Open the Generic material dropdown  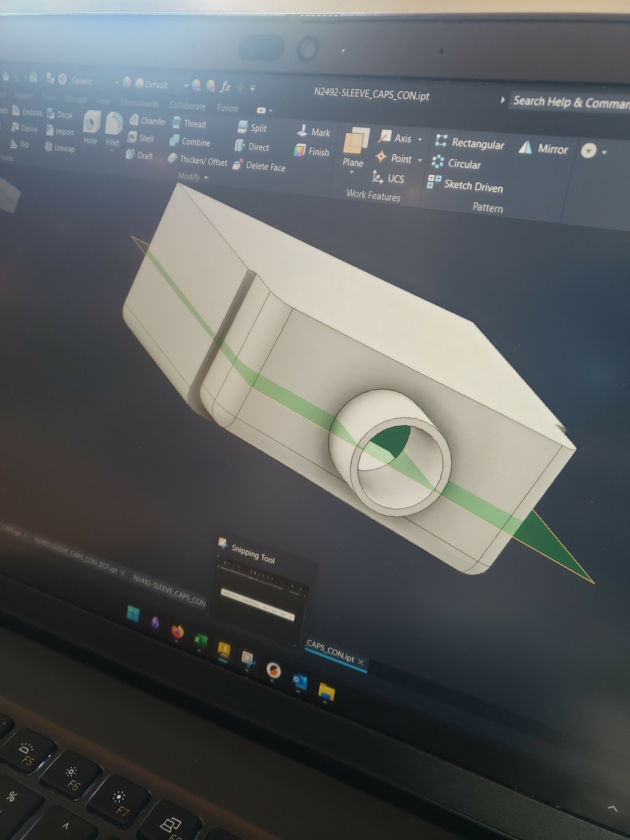[117, 83]
